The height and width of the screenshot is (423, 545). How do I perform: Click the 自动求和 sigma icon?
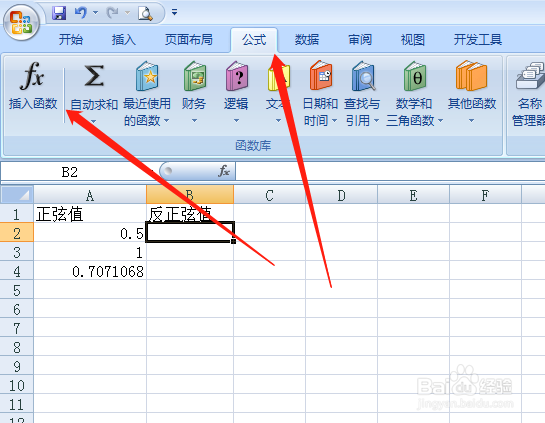click(x=94, y=76)
